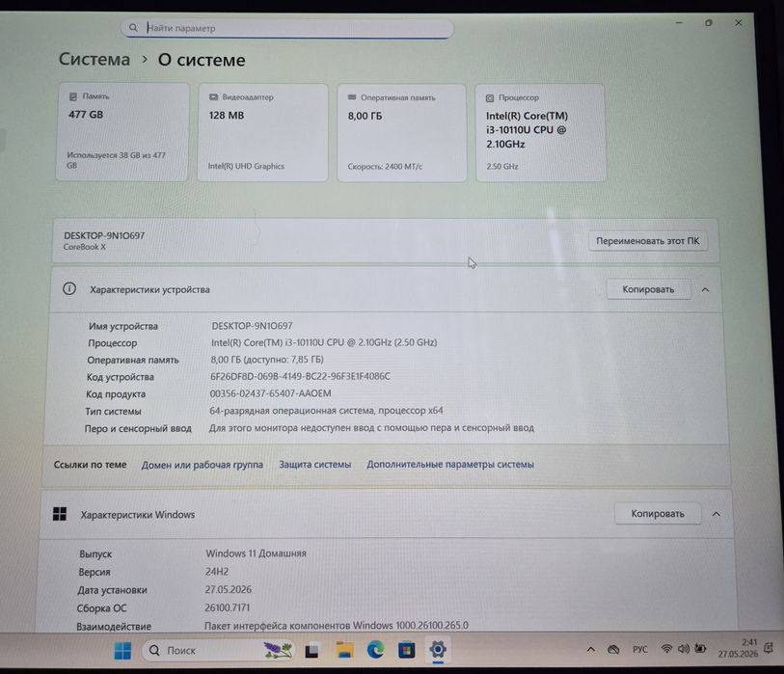Open Wi-Fi network tray icon

(666, 649)
